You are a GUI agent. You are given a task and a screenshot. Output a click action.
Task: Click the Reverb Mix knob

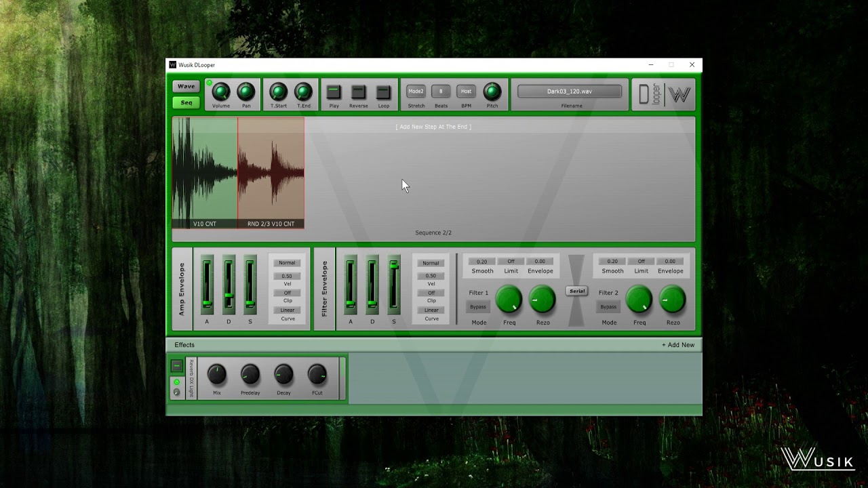click(217, 374)
